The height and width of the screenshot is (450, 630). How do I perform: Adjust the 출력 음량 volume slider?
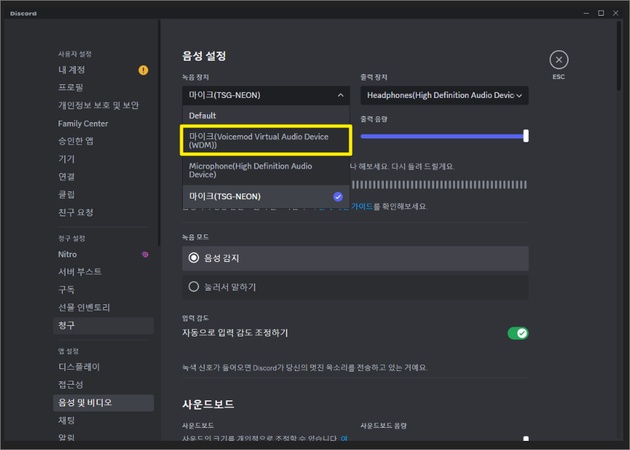(526, 136)
